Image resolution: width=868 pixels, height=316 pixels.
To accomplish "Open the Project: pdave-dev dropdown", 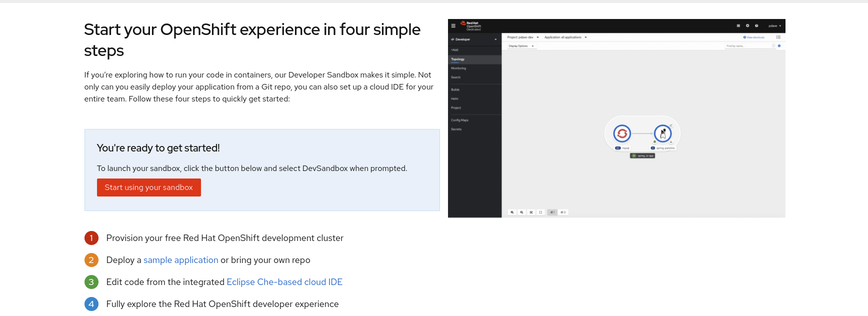I will [522, 37].
